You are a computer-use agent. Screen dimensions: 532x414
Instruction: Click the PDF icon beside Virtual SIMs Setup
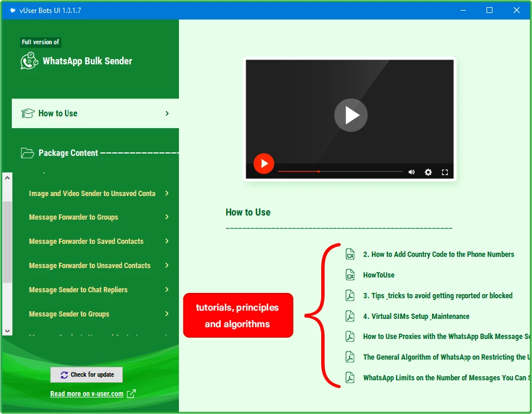[x=350, y=317]
